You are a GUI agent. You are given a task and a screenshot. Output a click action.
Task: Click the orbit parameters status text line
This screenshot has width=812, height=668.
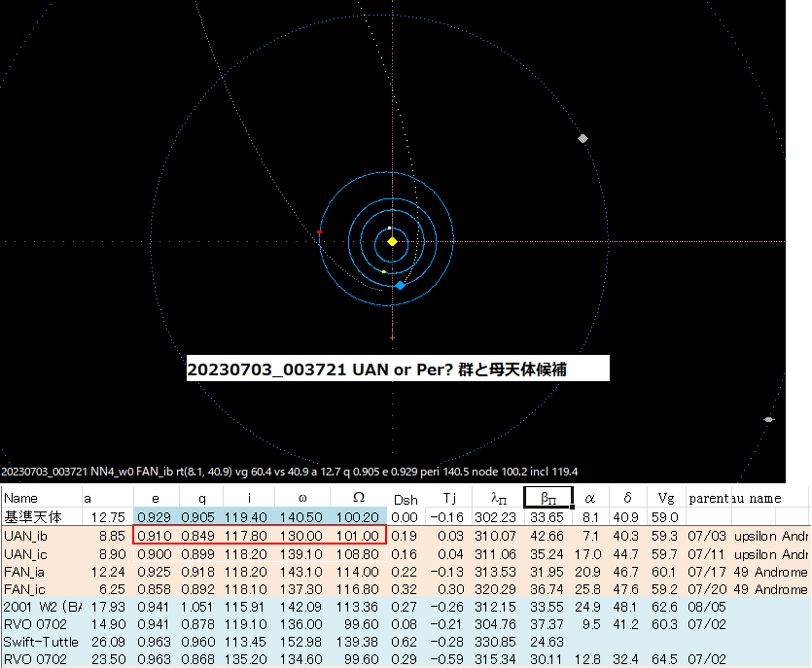tap(287, 470)
